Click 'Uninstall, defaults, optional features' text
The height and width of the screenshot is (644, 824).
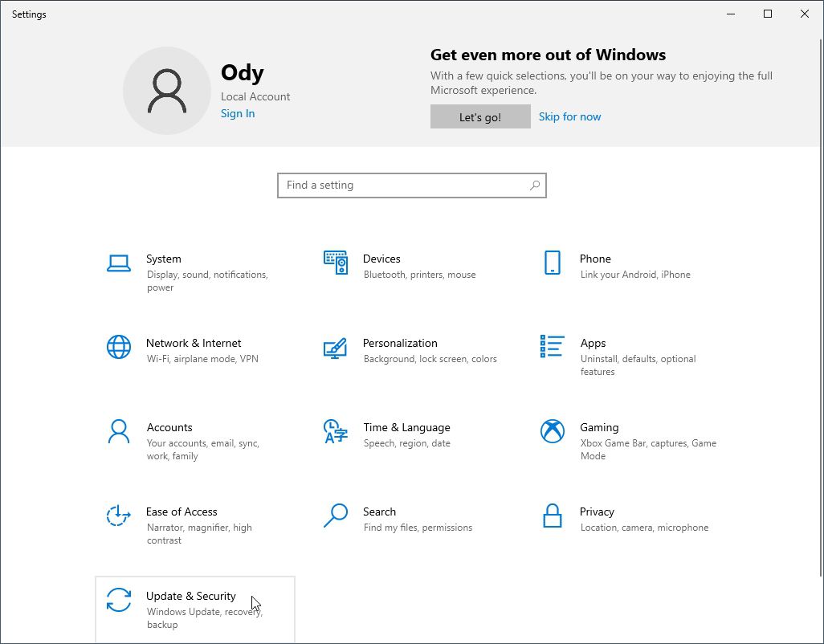coord(638,365)
